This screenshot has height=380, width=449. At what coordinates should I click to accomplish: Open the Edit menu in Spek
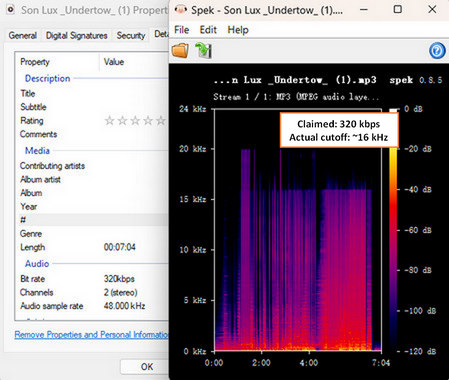click(x=208, y=30)
